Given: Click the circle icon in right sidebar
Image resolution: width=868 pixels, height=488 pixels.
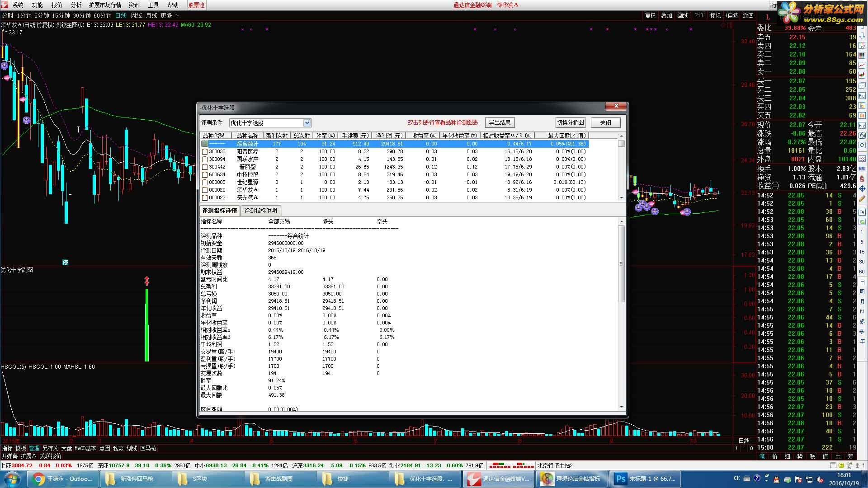Looking at the screenshot, I should (862, 145).
